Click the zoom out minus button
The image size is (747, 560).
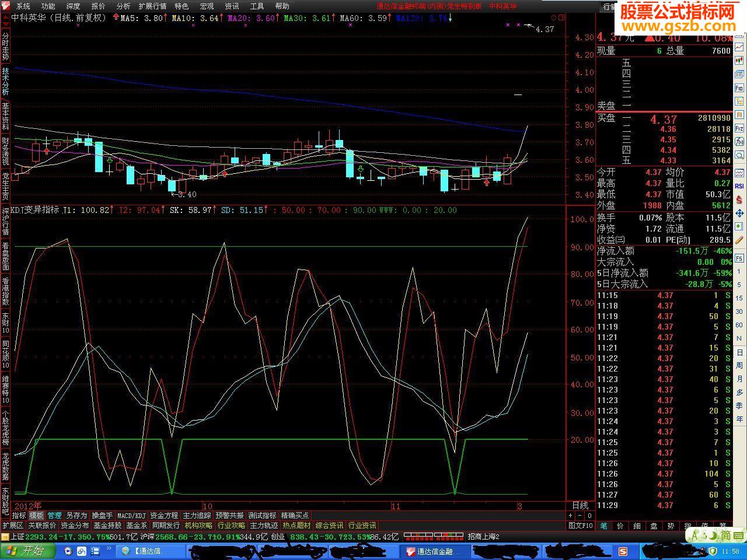[x=580, y=516]
